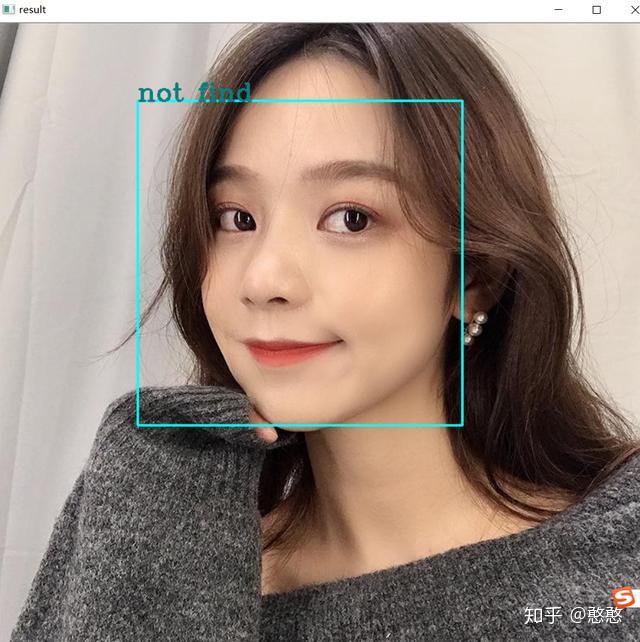Screen dimensions: 640x642
Task: Click the top edge of the cyan detection box
Action: point(300,100)
